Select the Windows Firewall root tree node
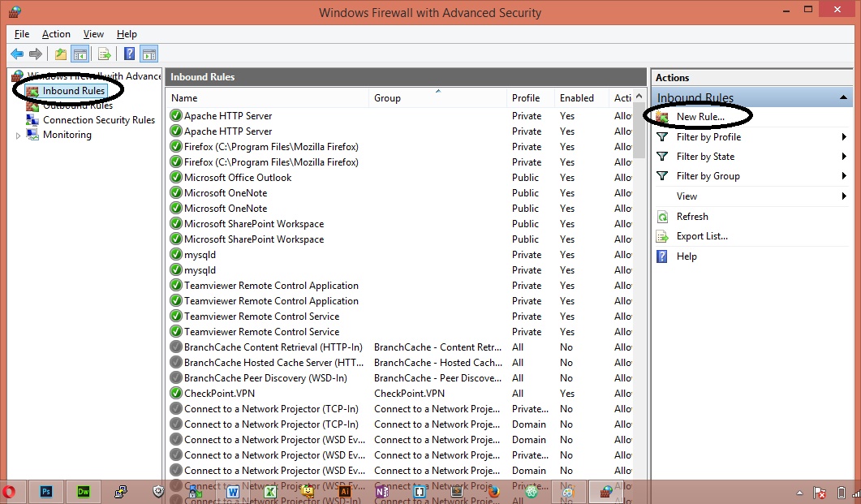861x504 pixels. [93, 75]
